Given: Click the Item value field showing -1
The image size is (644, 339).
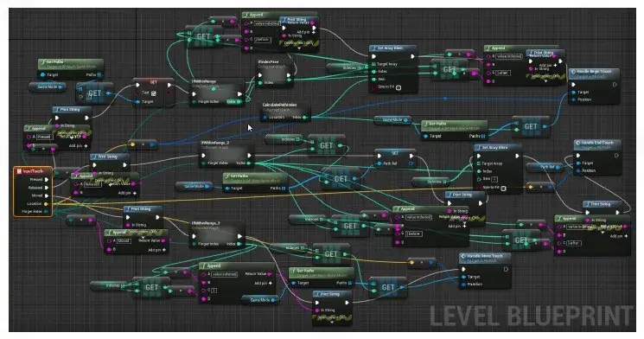Looking at the screenshot, I should click(494, 179).
